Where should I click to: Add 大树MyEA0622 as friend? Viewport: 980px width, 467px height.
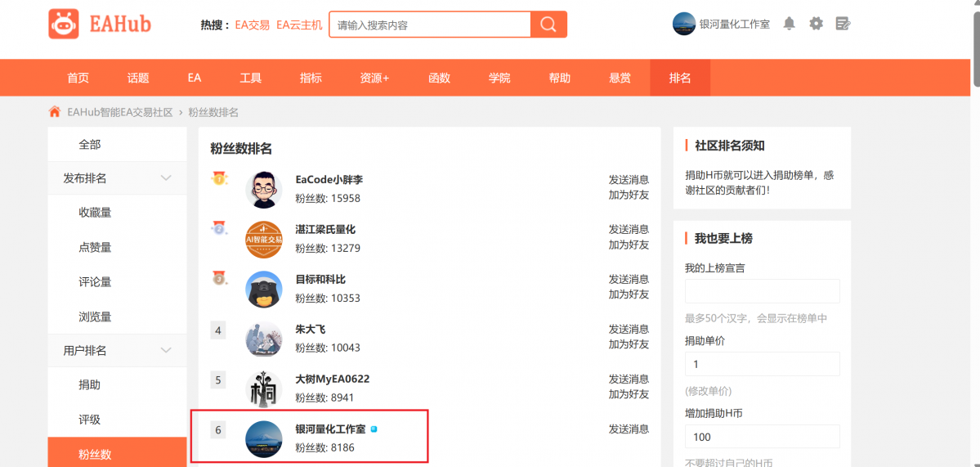click(x=629, y=394)
